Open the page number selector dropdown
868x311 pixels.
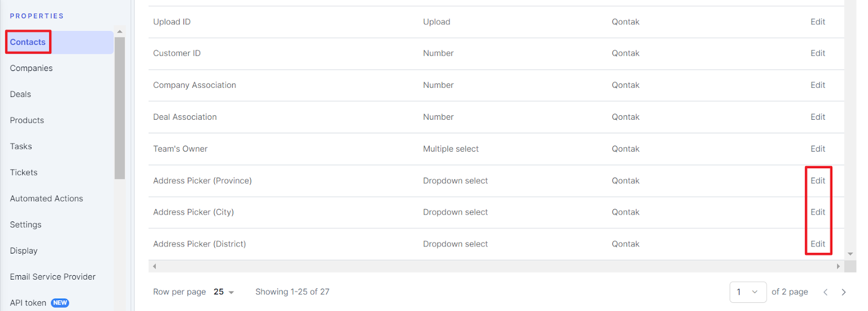coord(748,292)
